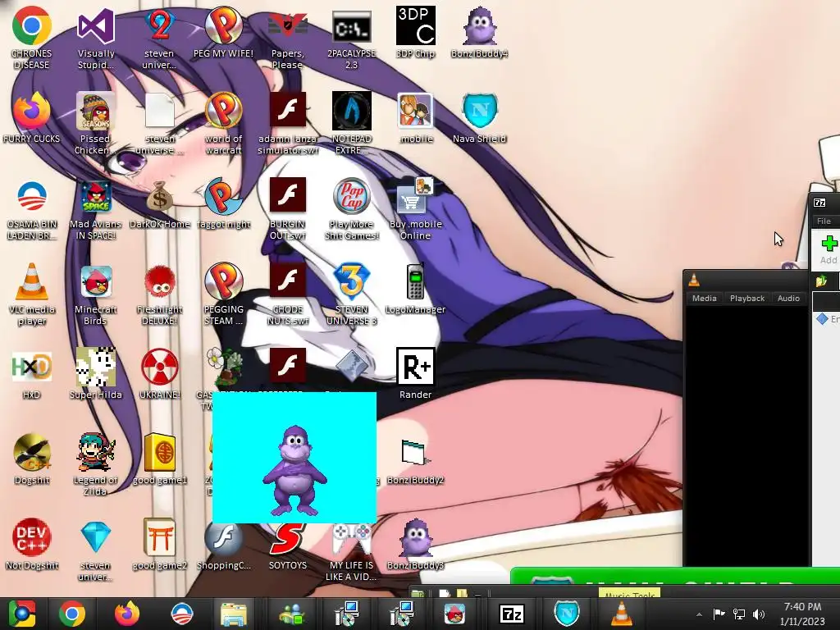
Task: Select the SOYTOYS desktop icon
Action: [288, 538]
